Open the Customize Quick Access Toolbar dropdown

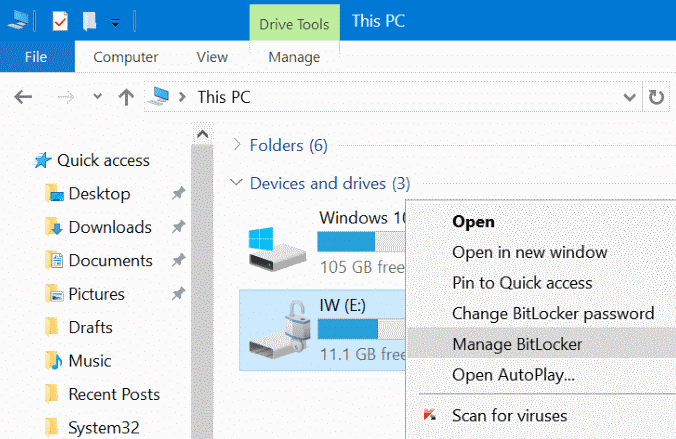[x=115, y=23]
